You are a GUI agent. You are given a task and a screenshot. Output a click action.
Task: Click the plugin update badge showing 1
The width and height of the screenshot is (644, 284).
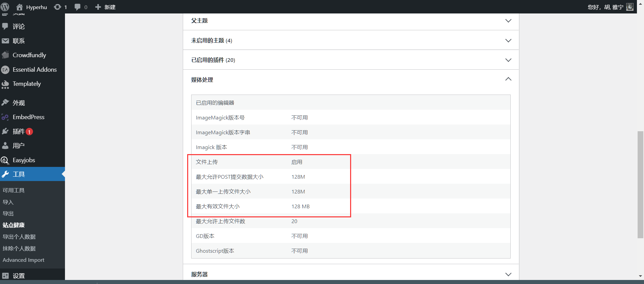[29, 132]
